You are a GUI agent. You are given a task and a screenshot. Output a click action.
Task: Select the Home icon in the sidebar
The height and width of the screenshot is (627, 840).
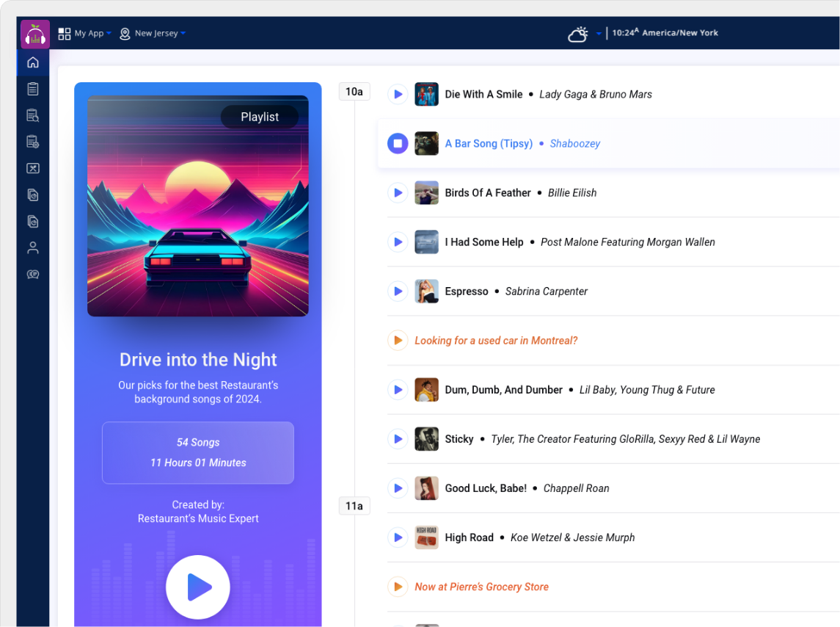(32, 62)
